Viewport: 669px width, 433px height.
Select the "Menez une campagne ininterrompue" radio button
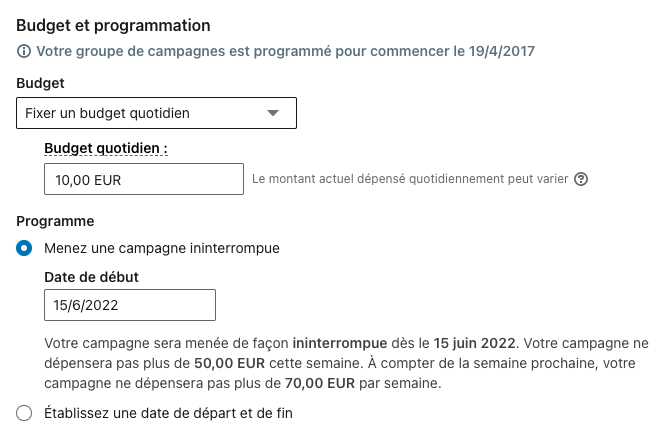25,247
